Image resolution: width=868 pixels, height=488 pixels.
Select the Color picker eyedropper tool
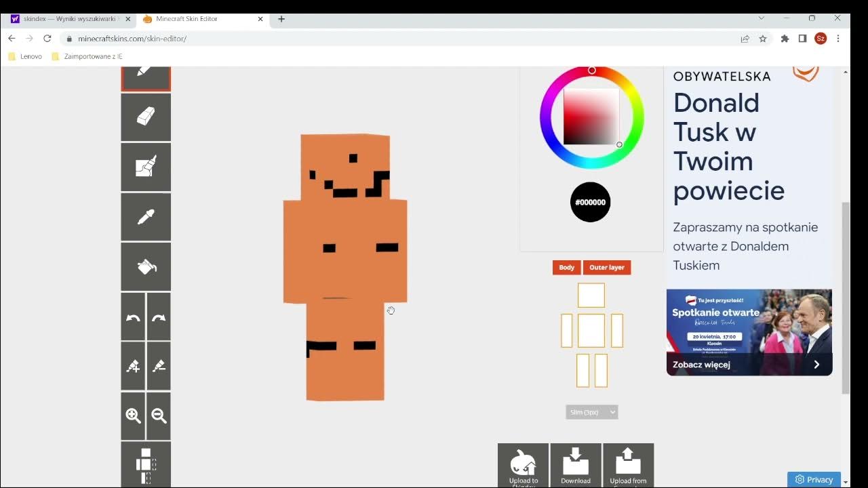146,217
